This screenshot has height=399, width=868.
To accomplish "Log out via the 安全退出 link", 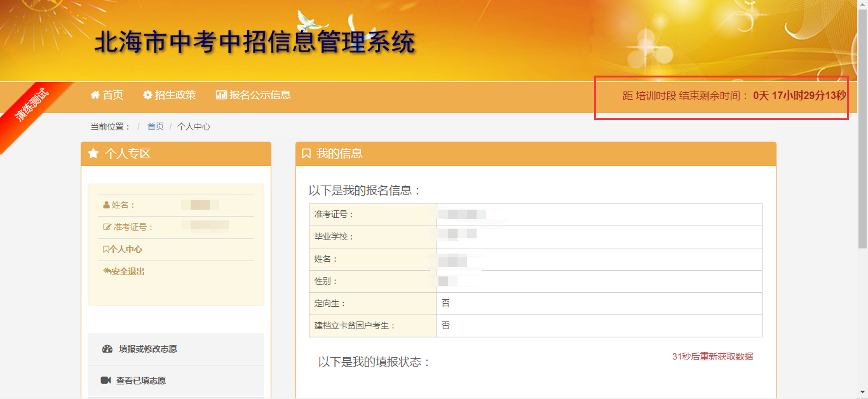I will pyautogui.click(x=128, y=272).
